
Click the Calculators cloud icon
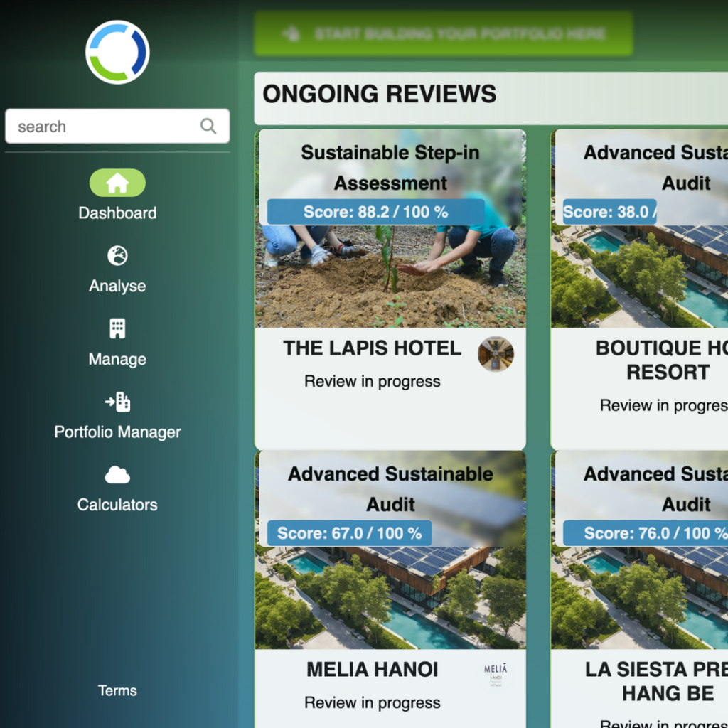pyautogui.click(x=117, y=474)
